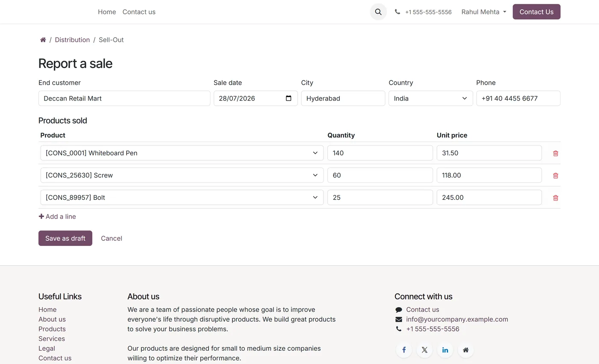
Task: Open the search magnifier icon
Action: tap(378, 12)
